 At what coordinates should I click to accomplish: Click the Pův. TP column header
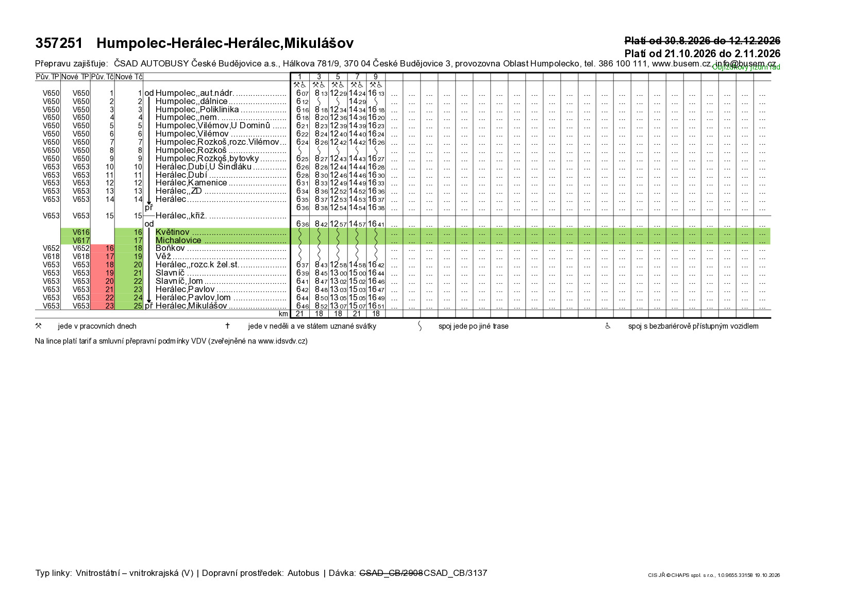click(x=47, y=77)
